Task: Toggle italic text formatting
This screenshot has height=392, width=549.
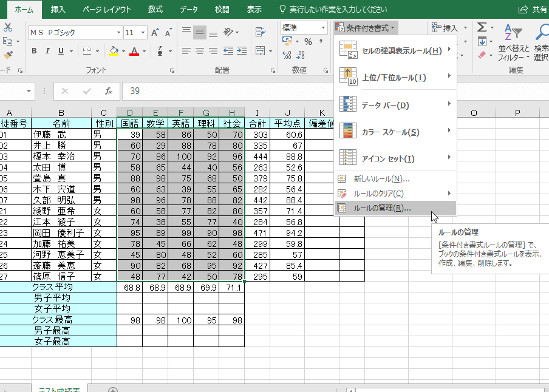Action: [x=49, y=51]
